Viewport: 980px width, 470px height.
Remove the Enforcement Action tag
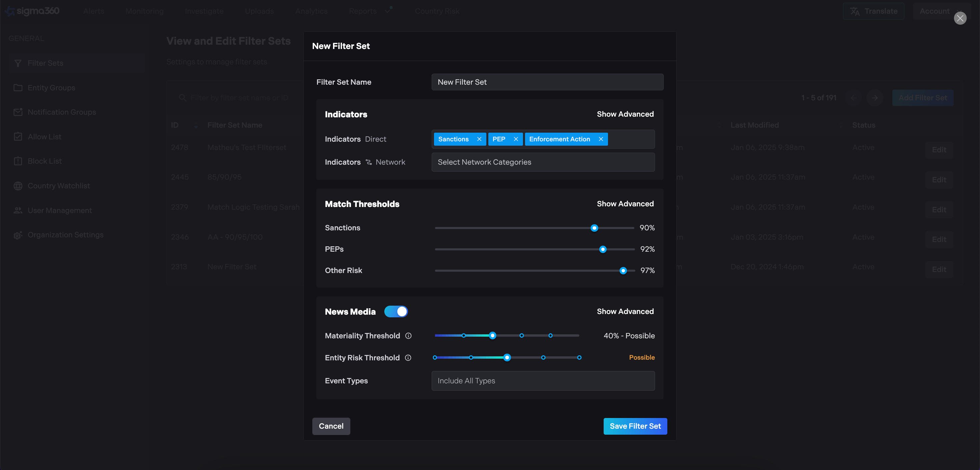(601, 139)
